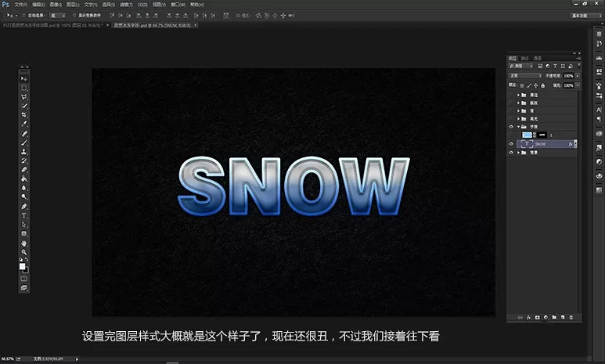Open the 文件 (File) menu
The height and width of the screenshot is (364, 605).
coord(21,5)
